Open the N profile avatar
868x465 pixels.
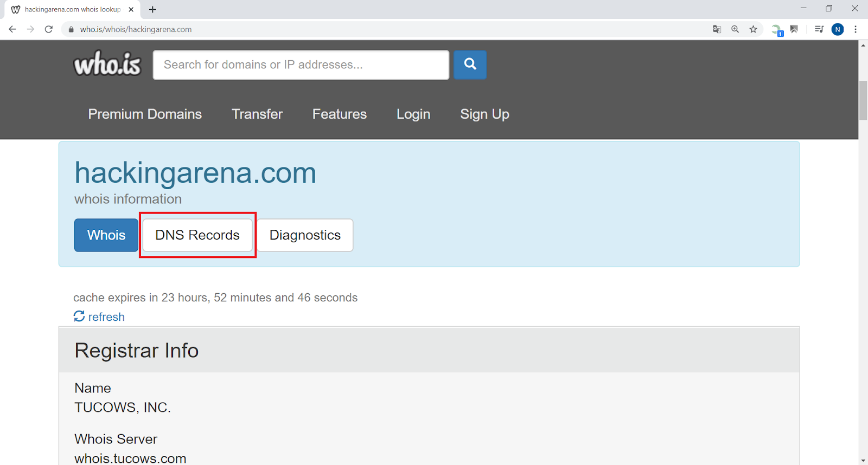pos(838,29)
